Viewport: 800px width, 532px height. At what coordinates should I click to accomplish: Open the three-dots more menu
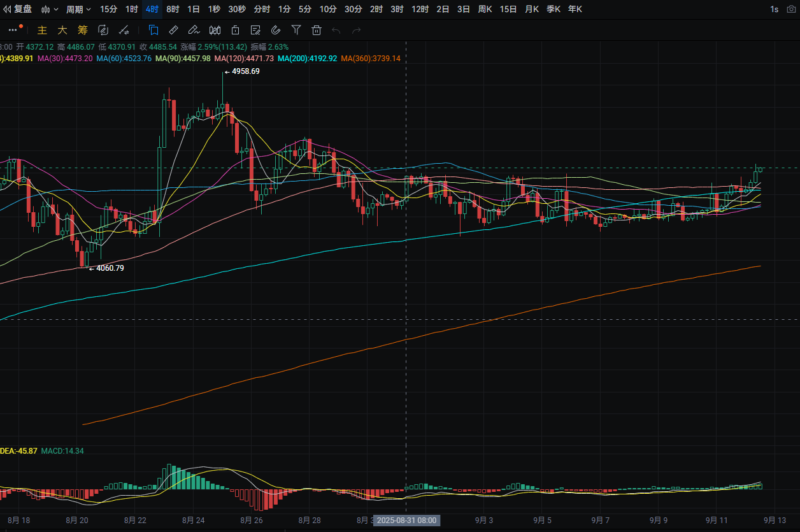pyautogui.click(x=13, y=30)
